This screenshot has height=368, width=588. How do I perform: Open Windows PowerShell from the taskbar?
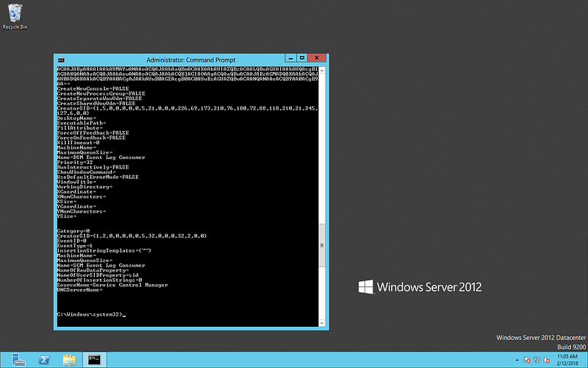[44, 360]
